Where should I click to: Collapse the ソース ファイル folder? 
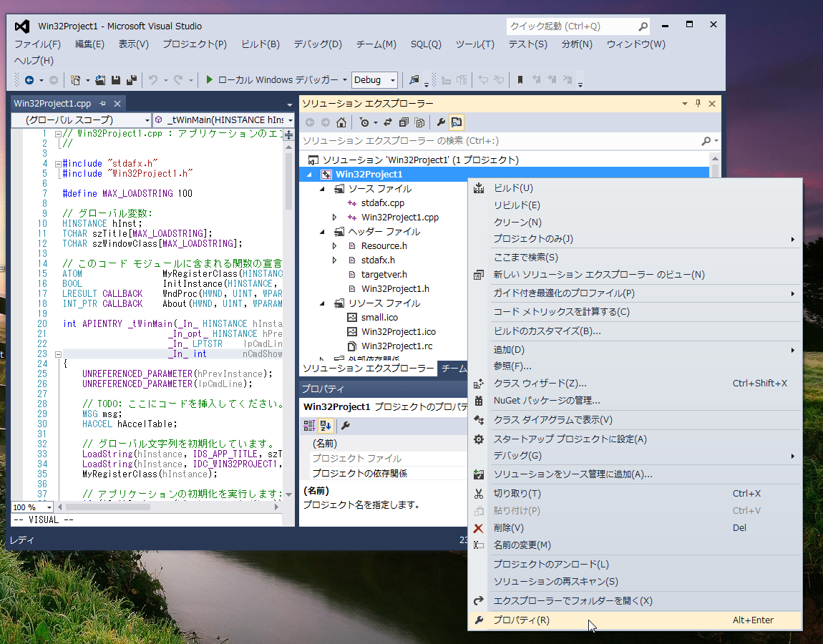point(321,188)
